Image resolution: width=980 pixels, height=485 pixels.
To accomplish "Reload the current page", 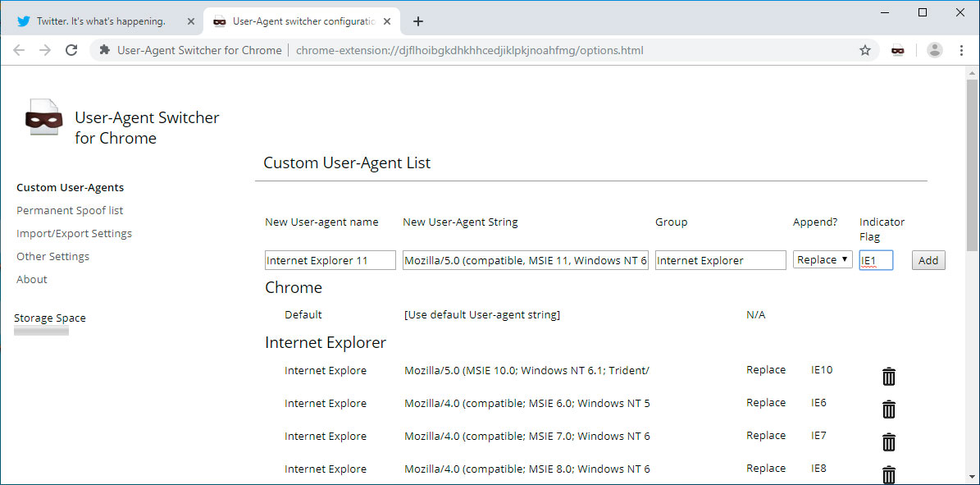I will click(x=72, y=51).
